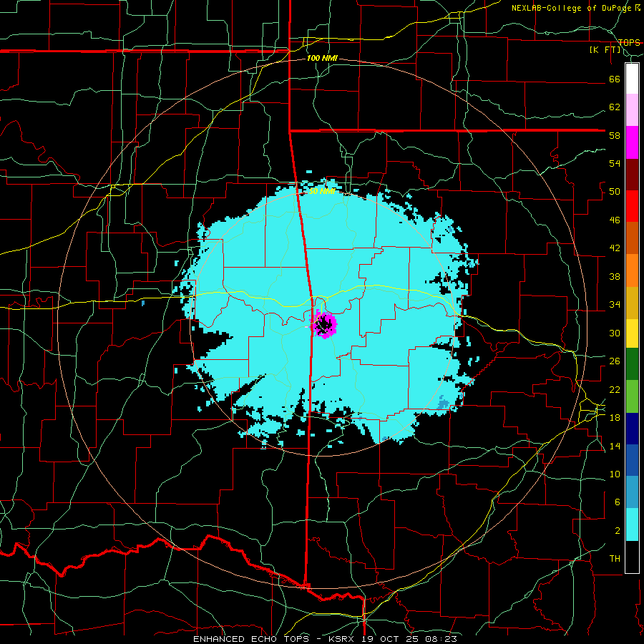Click the 'TOPS' legend title
Screen dimensions: 644x644
pos(629,42)
